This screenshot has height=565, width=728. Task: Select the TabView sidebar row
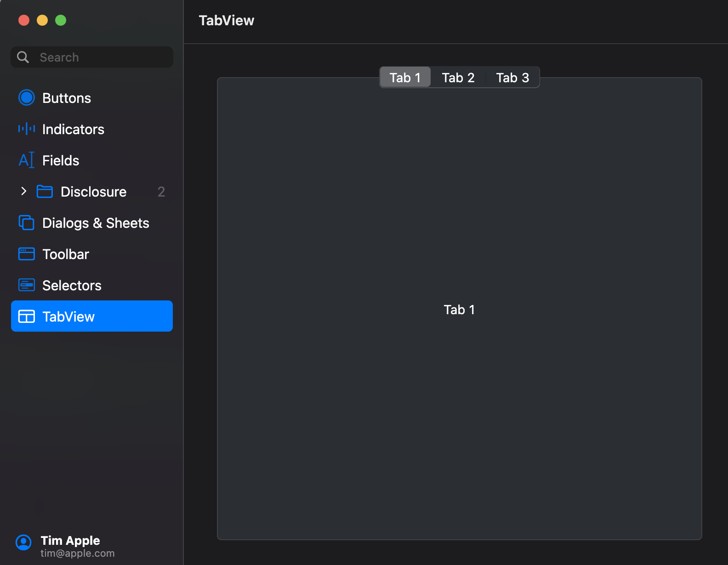coord(92,316)
